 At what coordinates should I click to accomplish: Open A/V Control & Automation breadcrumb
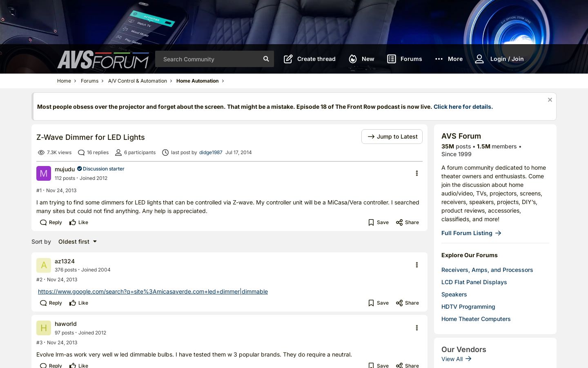(x=138, y=81)
